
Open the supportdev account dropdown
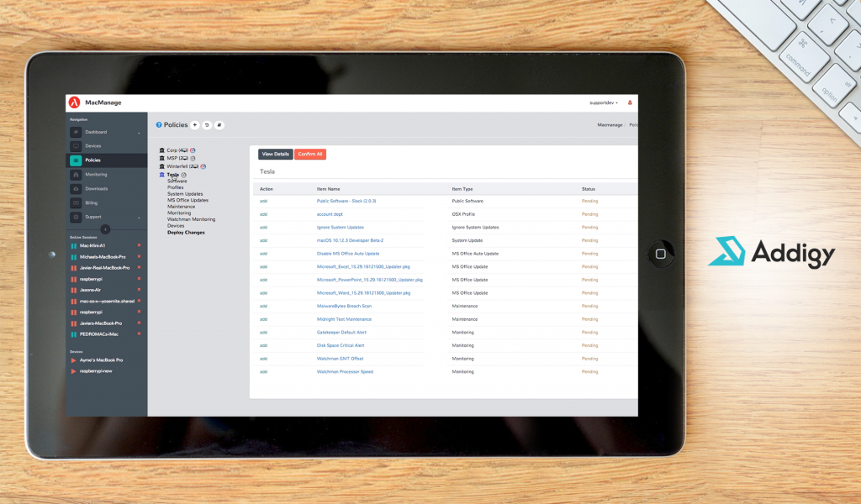[x=604, y=102]
